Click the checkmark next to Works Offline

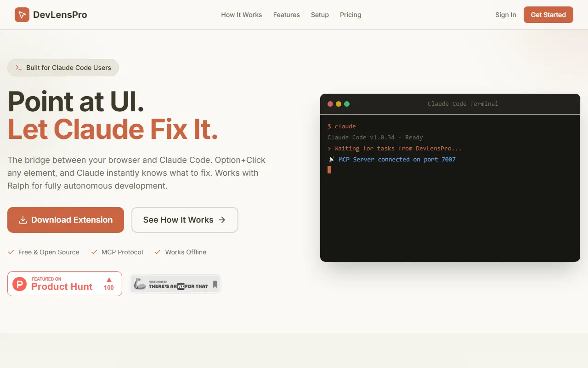click(x=158, y=252)
